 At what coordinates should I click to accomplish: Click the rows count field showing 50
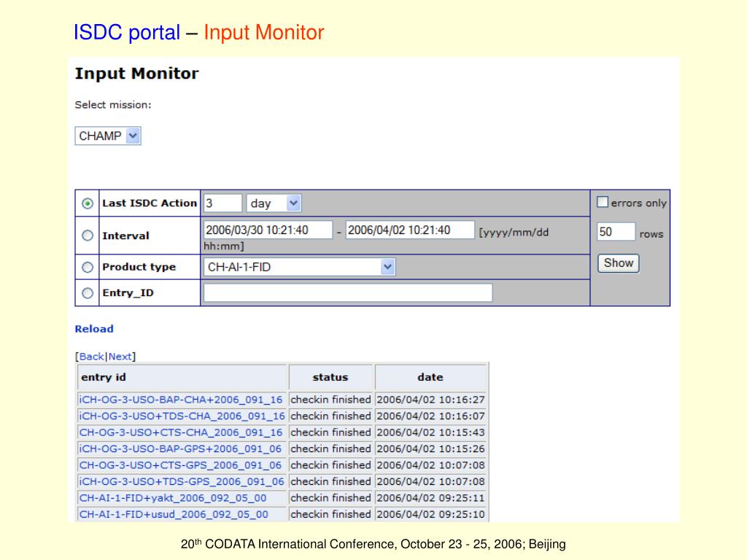point(616,232)
